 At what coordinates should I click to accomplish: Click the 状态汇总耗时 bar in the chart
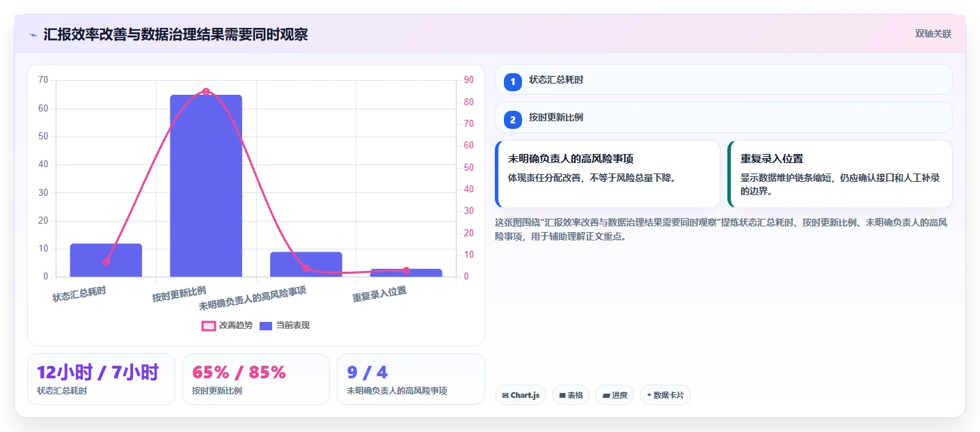(x=106, y=260)
